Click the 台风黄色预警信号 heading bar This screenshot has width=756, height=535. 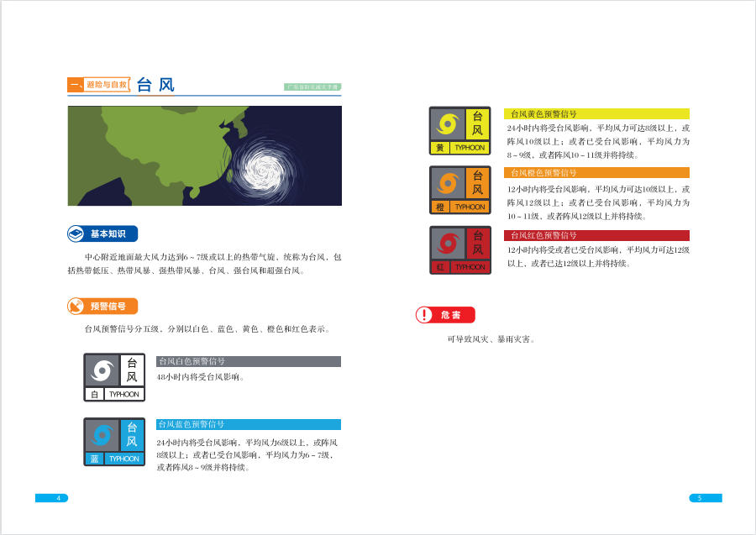[x=596, y=113]
